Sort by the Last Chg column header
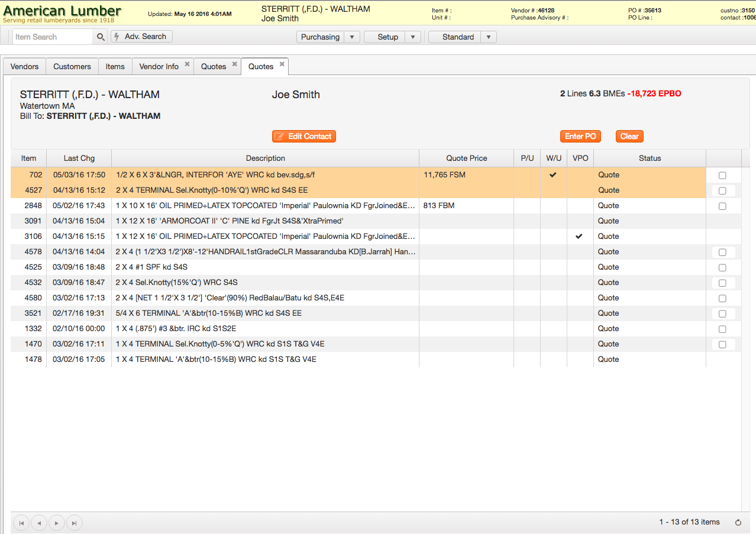 pyautogui.click(x=79, y=158)
